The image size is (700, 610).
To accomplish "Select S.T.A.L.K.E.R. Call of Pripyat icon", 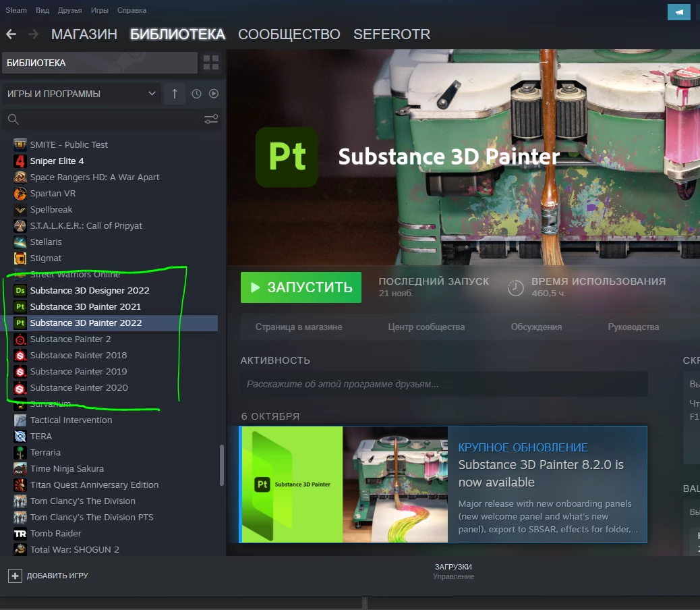I will pos(20,225).
